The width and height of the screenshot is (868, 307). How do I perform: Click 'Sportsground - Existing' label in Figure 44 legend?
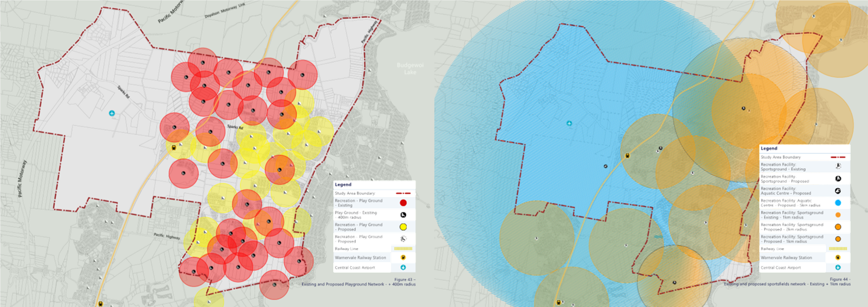point(784,166)
